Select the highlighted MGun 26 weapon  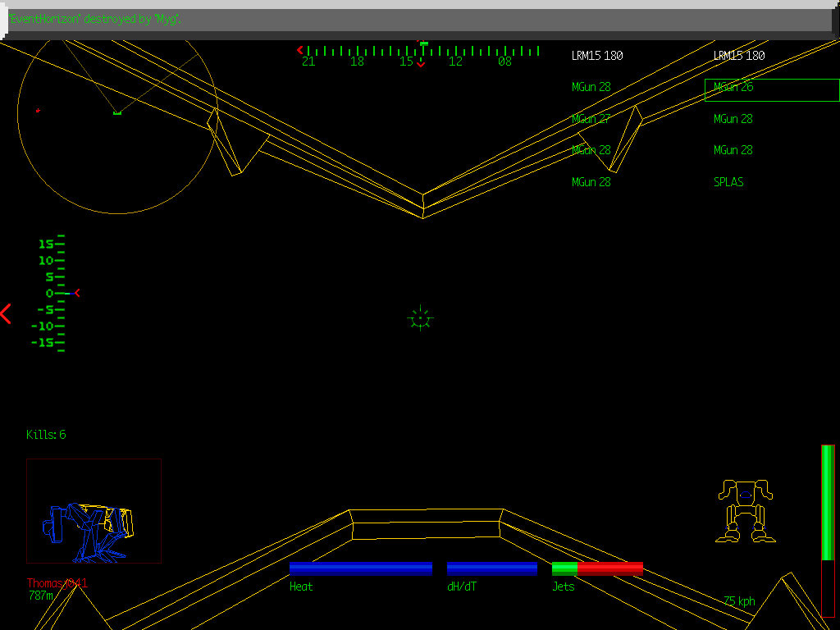click(x=733, y=88)
